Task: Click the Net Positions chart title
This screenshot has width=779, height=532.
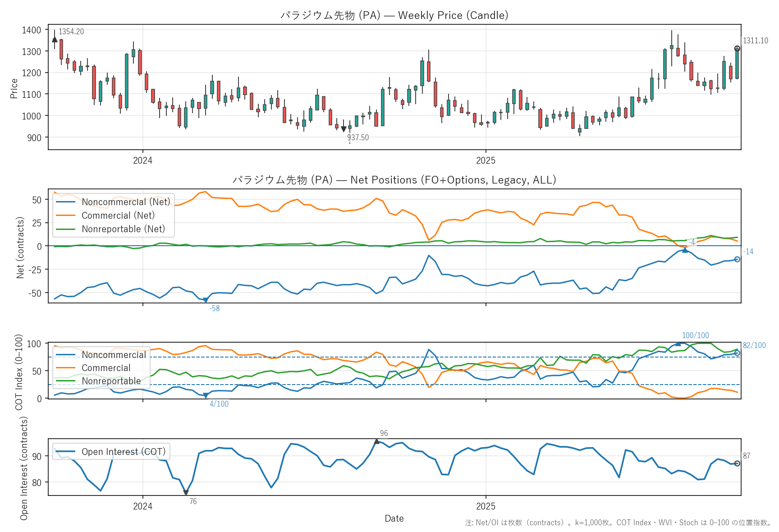Action: point(394,180)
